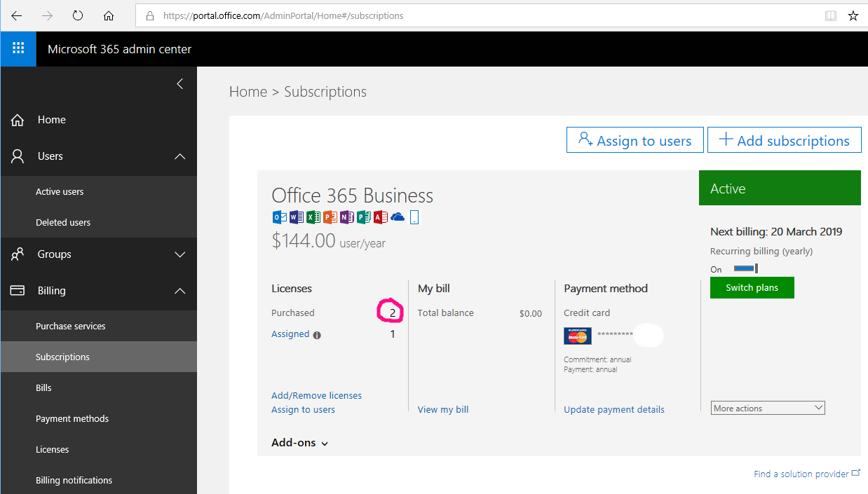The width and height of the screenshot is (868, 494).
Task: Click Home in the breadcrumb
Action: [248, 92]
